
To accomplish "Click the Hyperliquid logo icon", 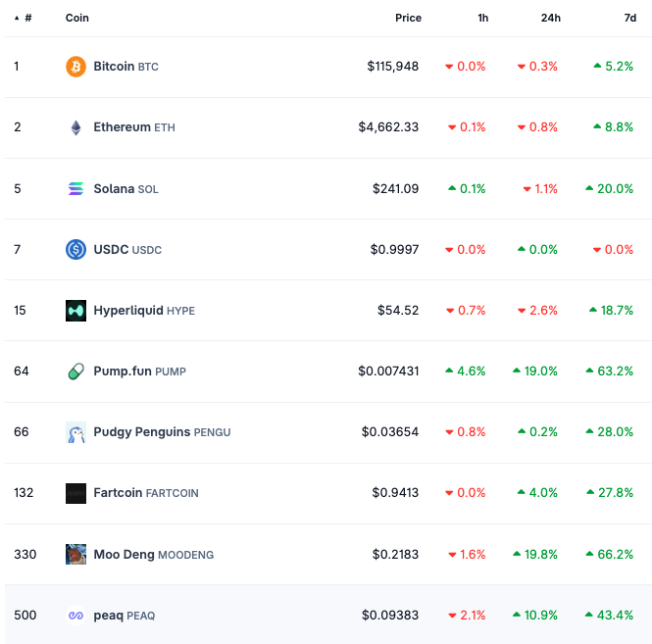I will tap(75, 311).
